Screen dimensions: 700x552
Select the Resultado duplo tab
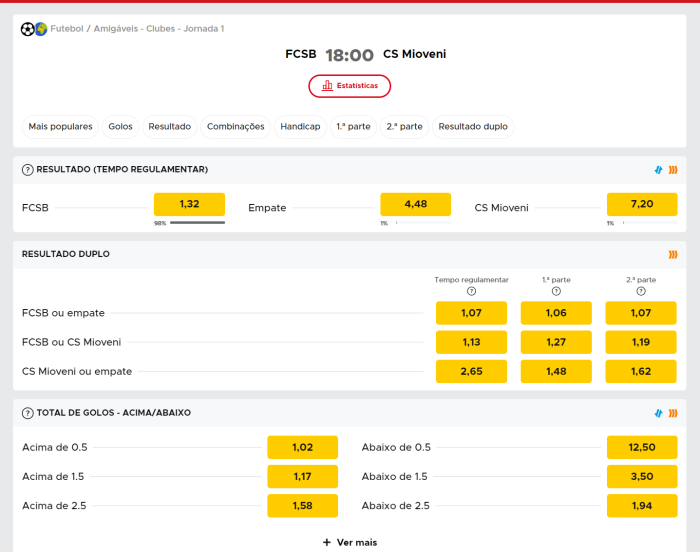(473, 126)
